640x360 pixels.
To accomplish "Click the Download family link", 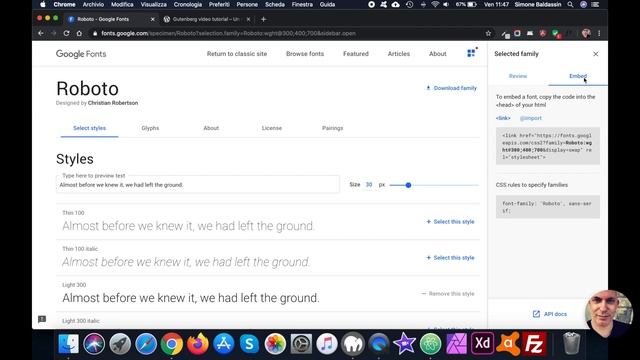I will point(451,88).
